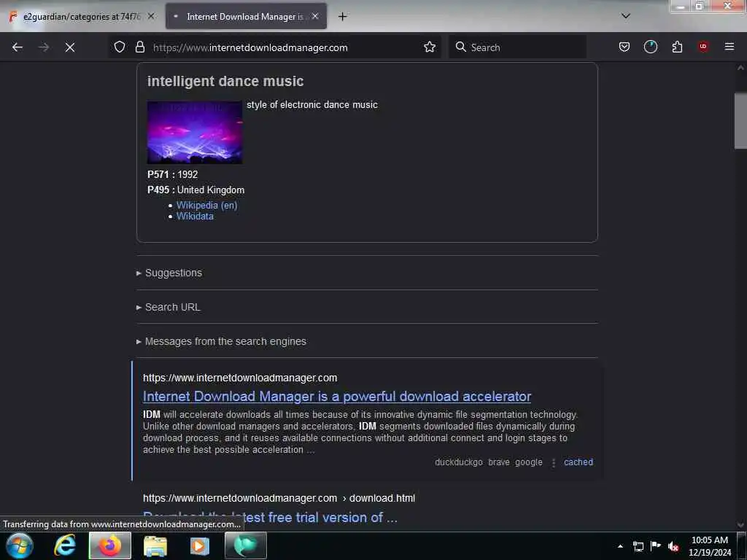Screen dimensions: 747x560
Task: Click the vertical page scrollbar thumb
Action: [x=740, y=121]
